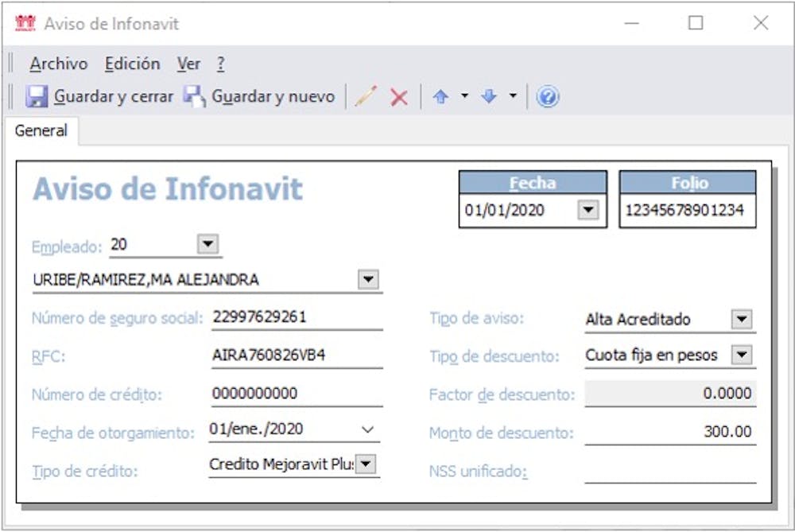Select the pencil edit icon in toolbar

366,96
